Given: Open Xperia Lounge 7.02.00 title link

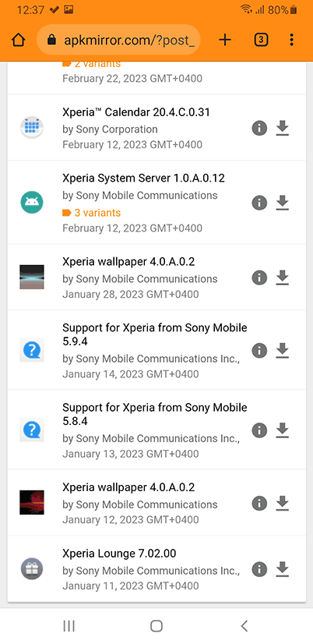Looking at the screenshot, I should [119, 554].
